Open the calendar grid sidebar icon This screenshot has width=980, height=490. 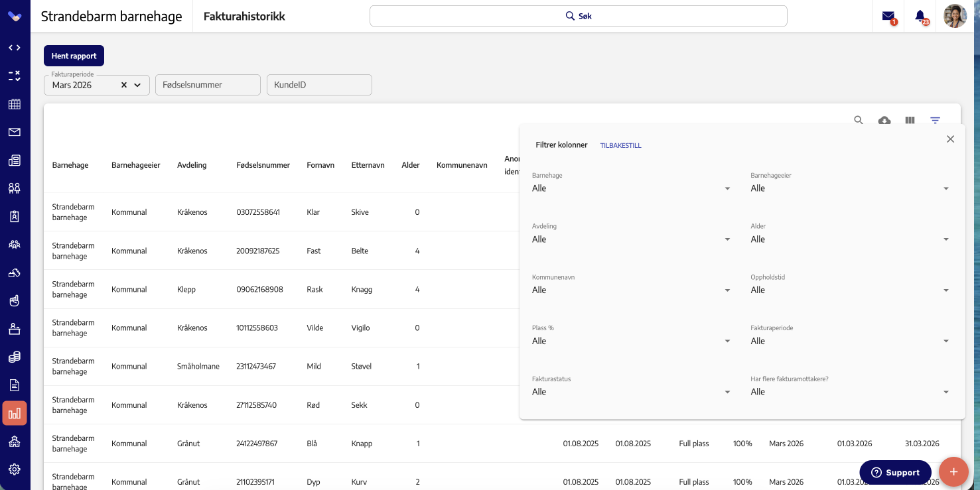tap(15, 103)
